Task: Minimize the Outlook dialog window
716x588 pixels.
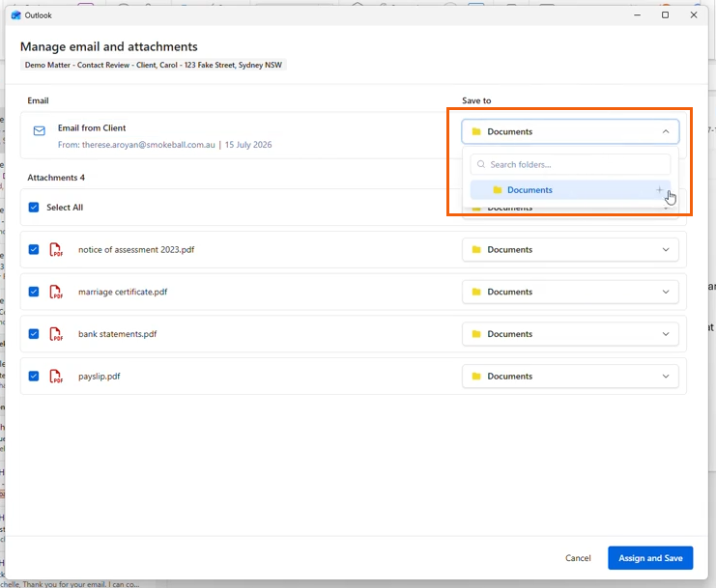Action: pyautogui.click(x=637, y=15)
